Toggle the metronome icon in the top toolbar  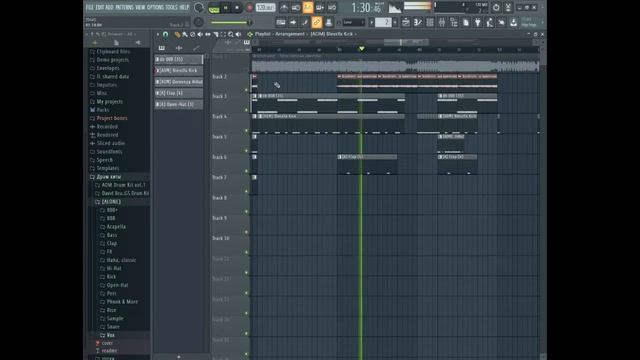point(284,7)
